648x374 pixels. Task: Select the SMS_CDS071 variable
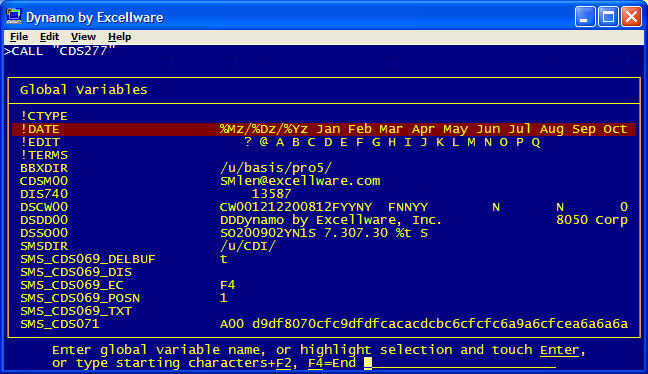click(60, 324)
